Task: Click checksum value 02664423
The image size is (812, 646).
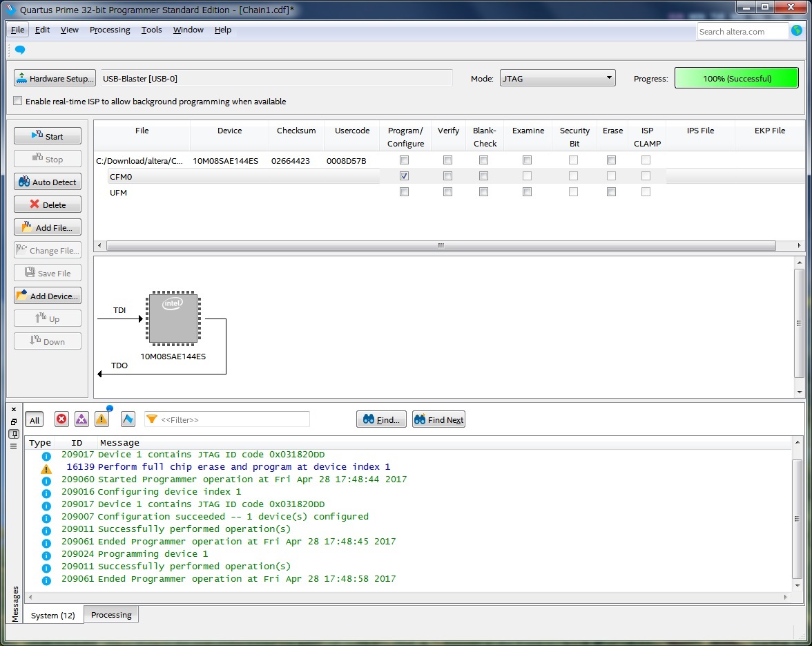Action: pyautogui.click(x=291, y=160)
